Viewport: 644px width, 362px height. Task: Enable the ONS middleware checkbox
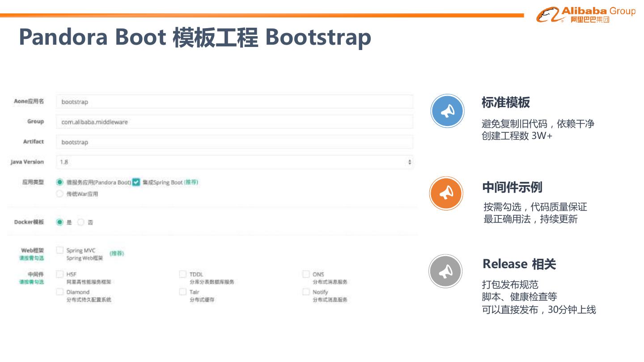(x=306, y=274)
